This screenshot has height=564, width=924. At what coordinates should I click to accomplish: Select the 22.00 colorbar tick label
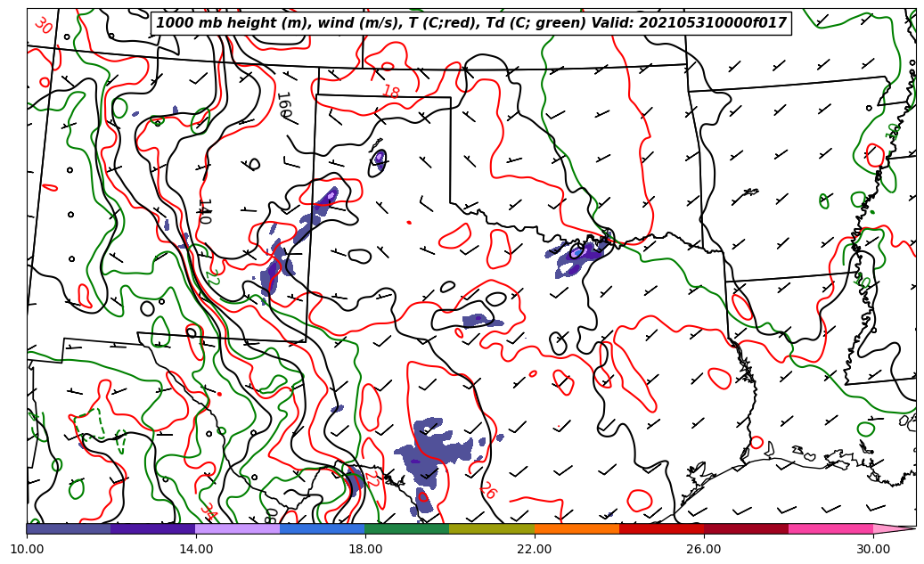click(x=535, y=549)
